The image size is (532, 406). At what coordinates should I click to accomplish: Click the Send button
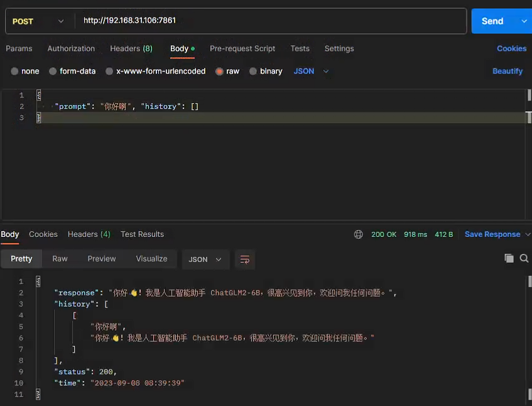click(x=492, y=21)
